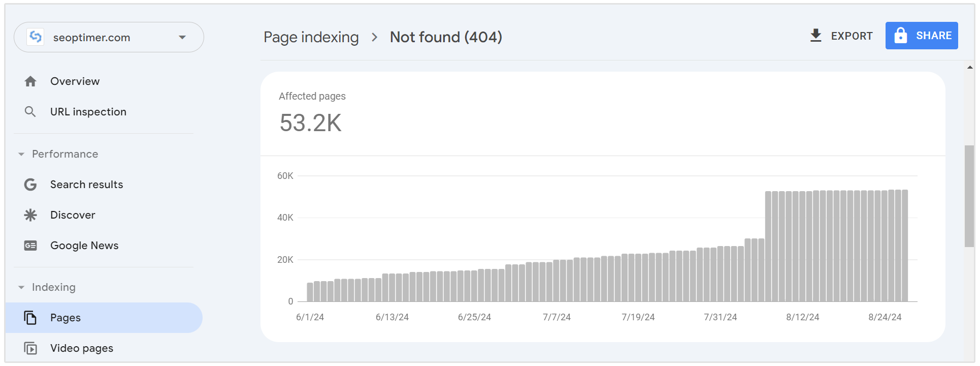Click the Discover asterisk icon
The height and width of the screenshot is (366, 980).
[x=30, y=215]
